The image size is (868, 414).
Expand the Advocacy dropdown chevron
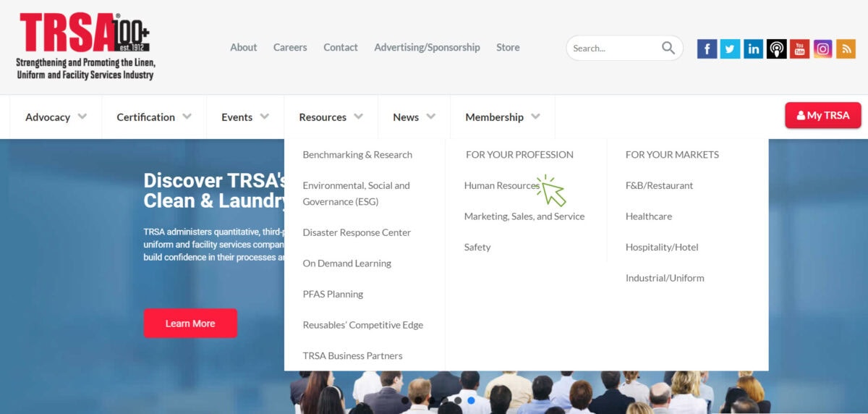tap(82, 117)
